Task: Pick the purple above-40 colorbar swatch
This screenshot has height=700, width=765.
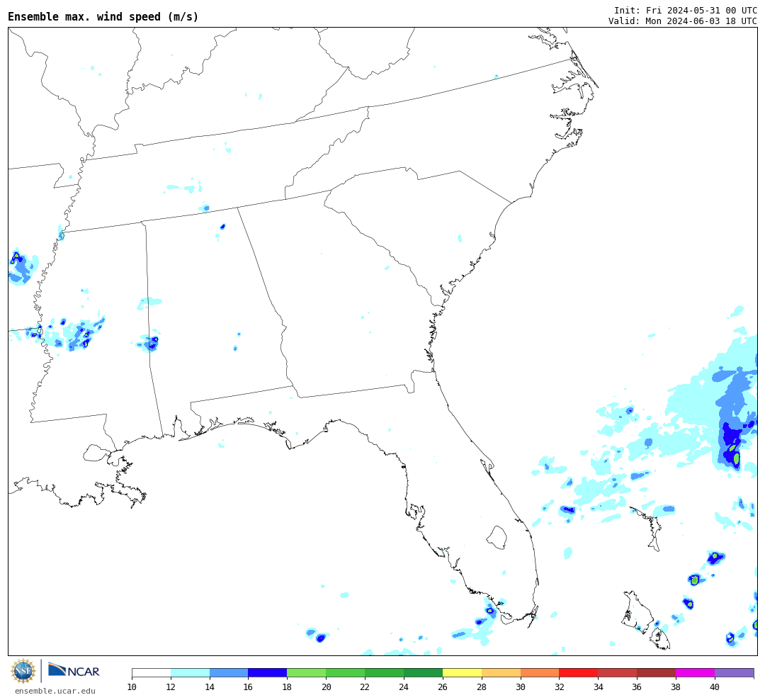Action: 735,672
